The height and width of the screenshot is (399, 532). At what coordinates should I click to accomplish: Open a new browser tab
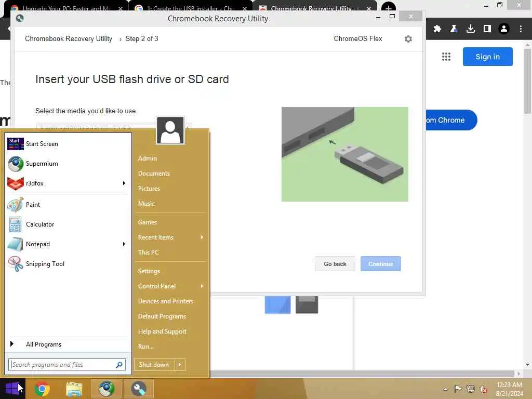[388, 8]
